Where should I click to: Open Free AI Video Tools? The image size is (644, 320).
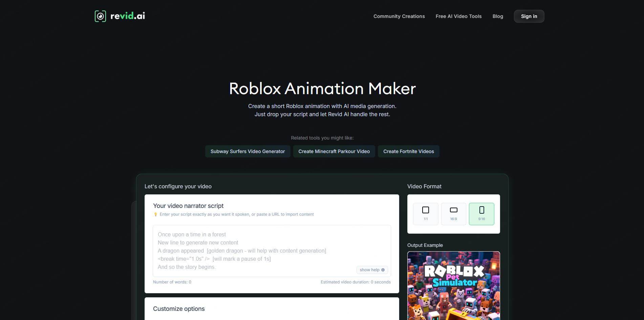(458, 16)
